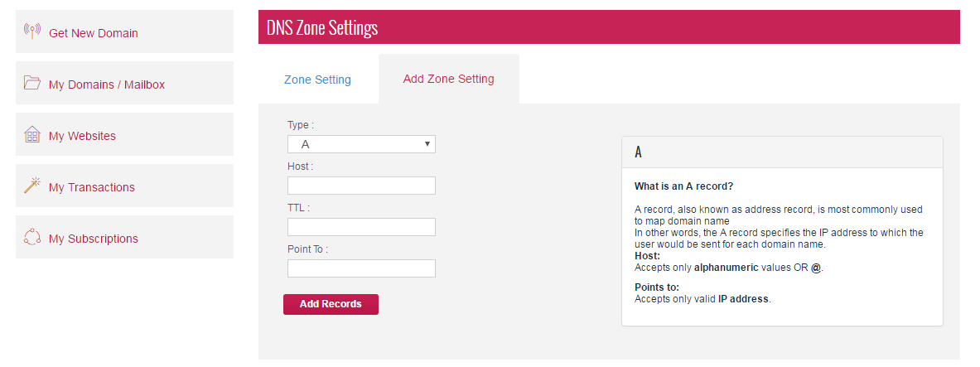Click the magic wand icon for My Transactions
Screen dimensions: 980x367
(32, 186)
